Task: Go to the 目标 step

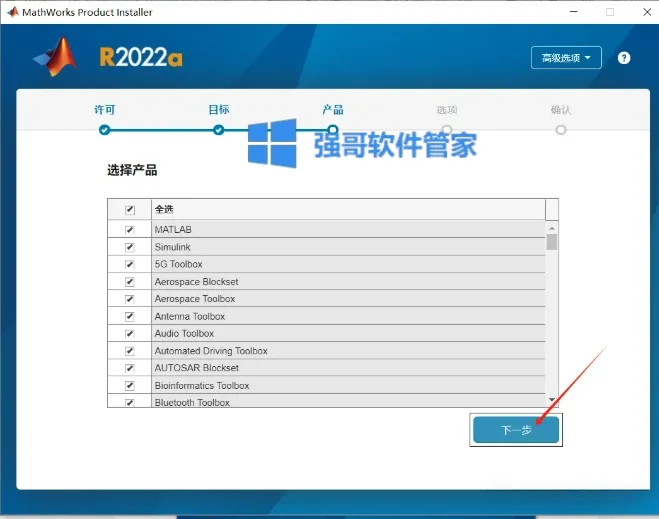Action: click(x=219, y=110)
